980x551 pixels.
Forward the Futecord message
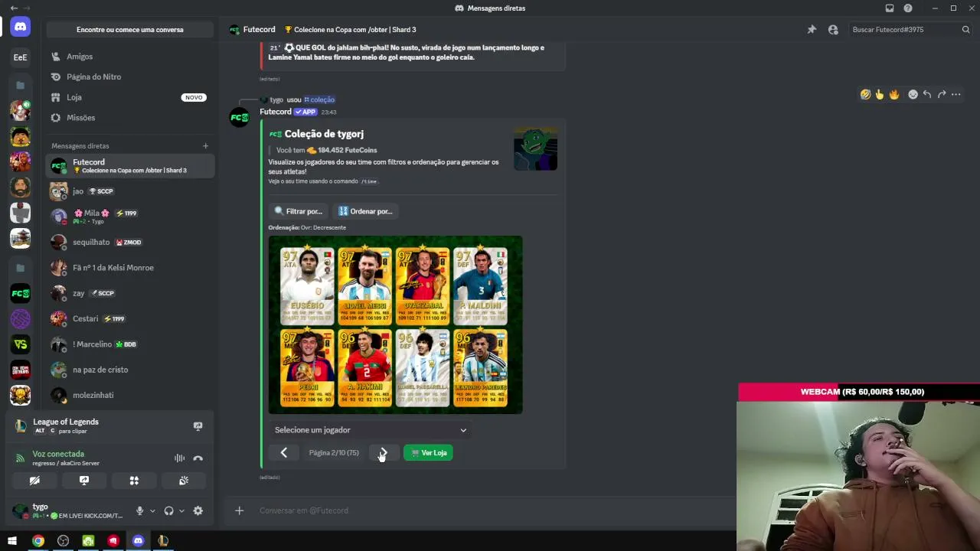942,95
